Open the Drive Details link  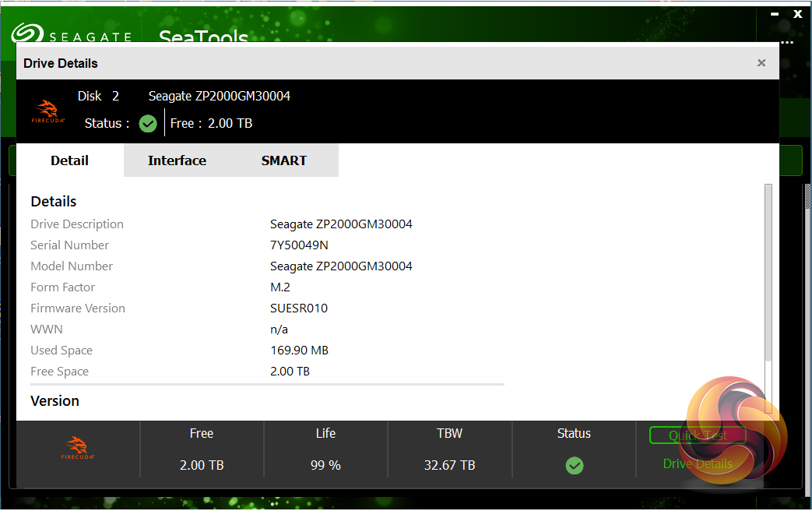tap(698, 463)
